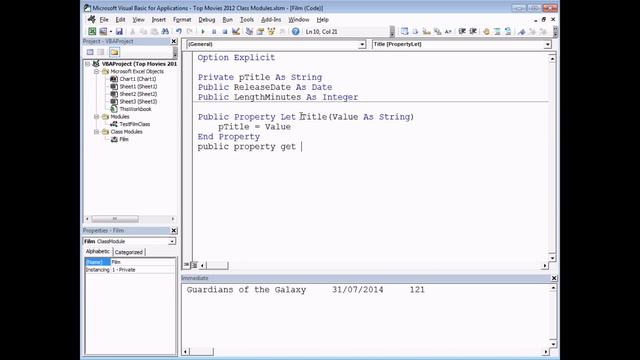This screenshot has width=640, height=360.
Task: Close the Immediate window
Action: [x=554, y=278]
